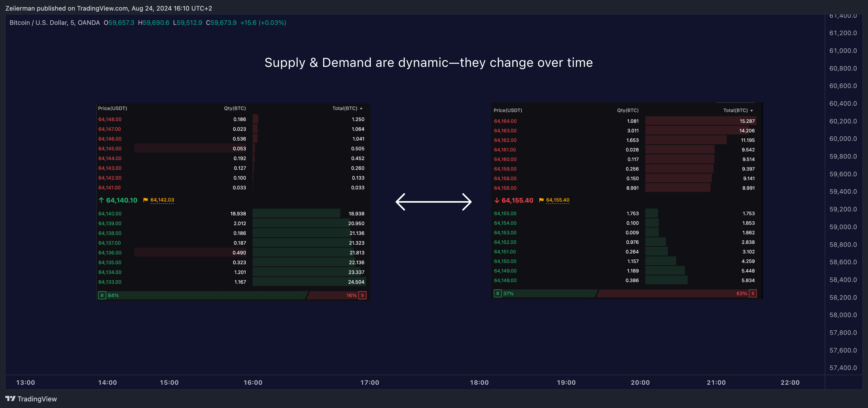The height and width of the screenshot is (408, 868).
Task: Click the total 15.287 in the right book
Action: [x=747, y=121]
